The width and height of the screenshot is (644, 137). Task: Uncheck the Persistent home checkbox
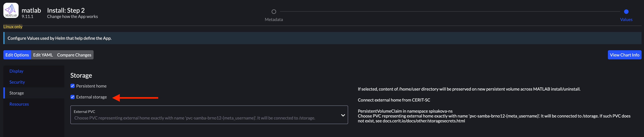coord(72,86)
